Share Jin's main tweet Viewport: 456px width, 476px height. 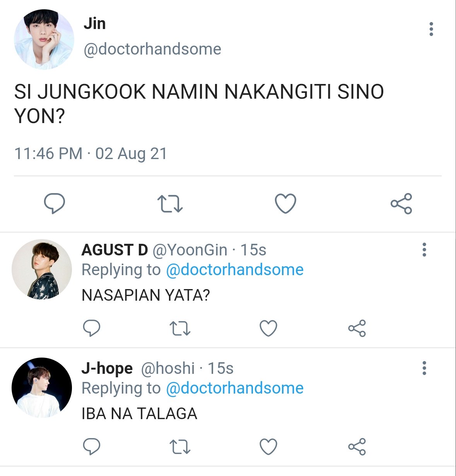point(401,204)
